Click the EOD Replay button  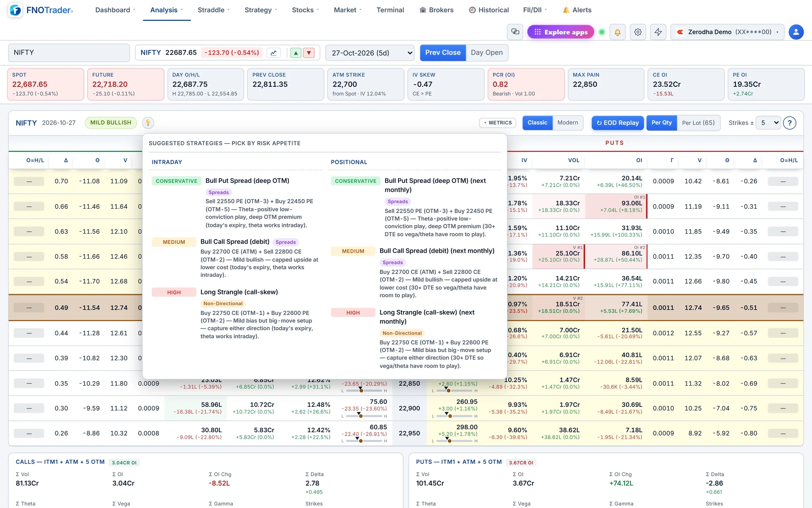pyautogui.click(x=617, y=123)
